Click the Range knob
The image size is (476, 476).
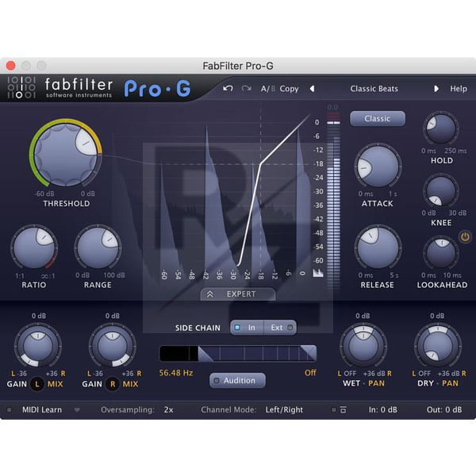98,248
